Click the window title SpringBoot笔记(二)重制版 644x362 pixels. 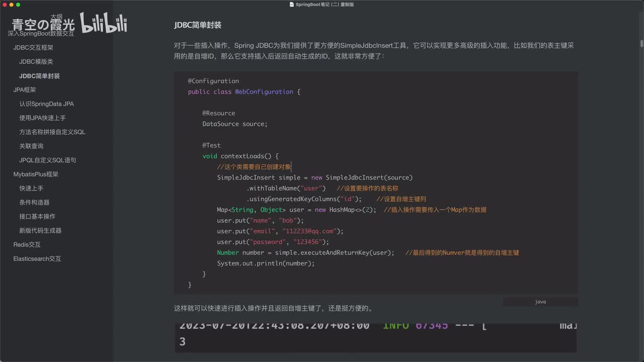point(325,5)
